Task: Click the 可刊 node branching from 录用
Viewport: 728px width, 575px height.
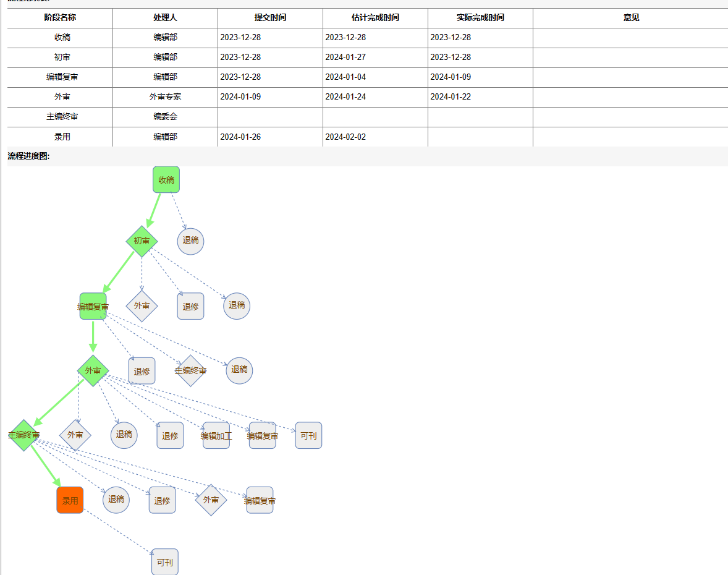Action: (x=165, y=563)
